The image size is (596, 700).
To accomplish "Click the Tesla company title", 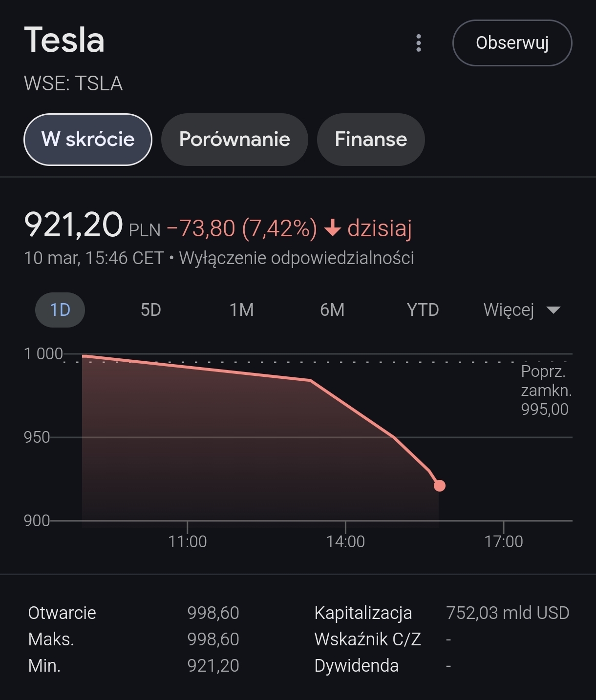I will pyautogui.click(x=64, y=40).
